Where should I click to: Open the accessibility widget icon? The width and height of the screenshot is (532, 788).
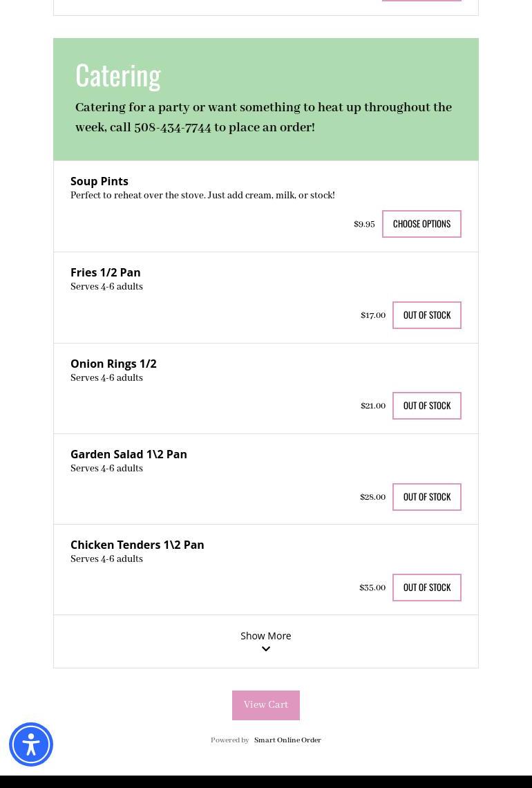[x=30, y=744]
